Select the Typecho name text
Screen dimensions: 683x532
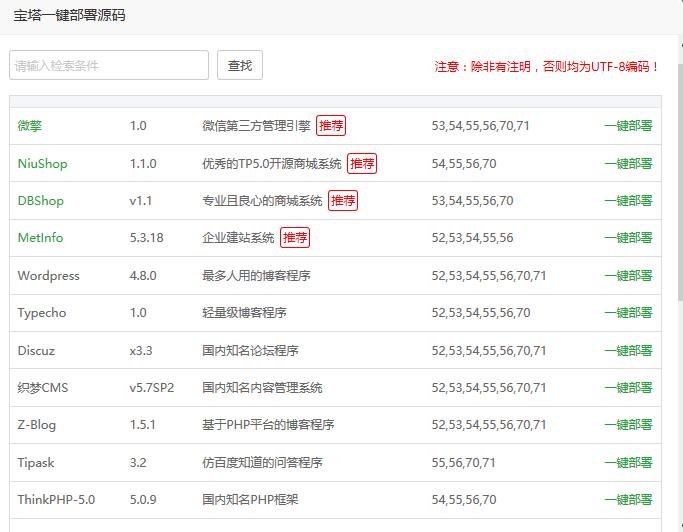click(42, 313)
